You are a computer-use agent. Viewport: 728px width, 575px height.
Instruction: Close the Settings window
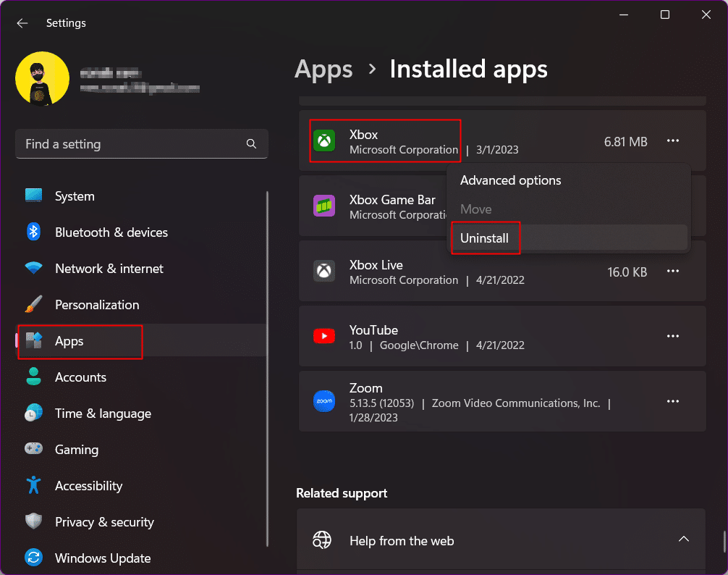click(x=706, y=15)
